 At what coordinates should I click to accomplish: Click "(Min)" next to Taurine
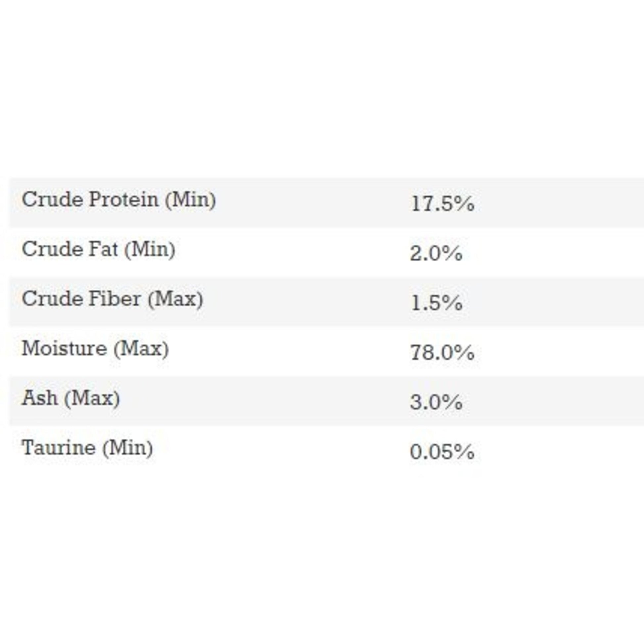(128, 448)
